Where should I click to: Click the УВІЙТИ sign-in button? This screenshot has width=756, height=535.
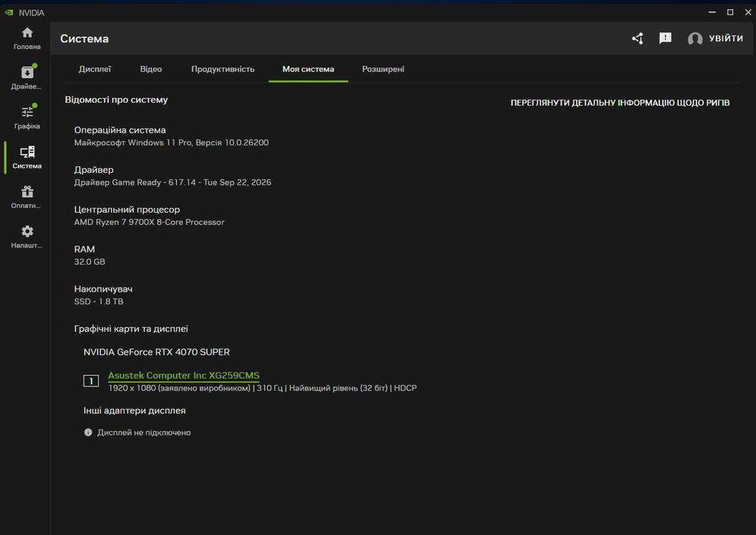tap(726, 38)
